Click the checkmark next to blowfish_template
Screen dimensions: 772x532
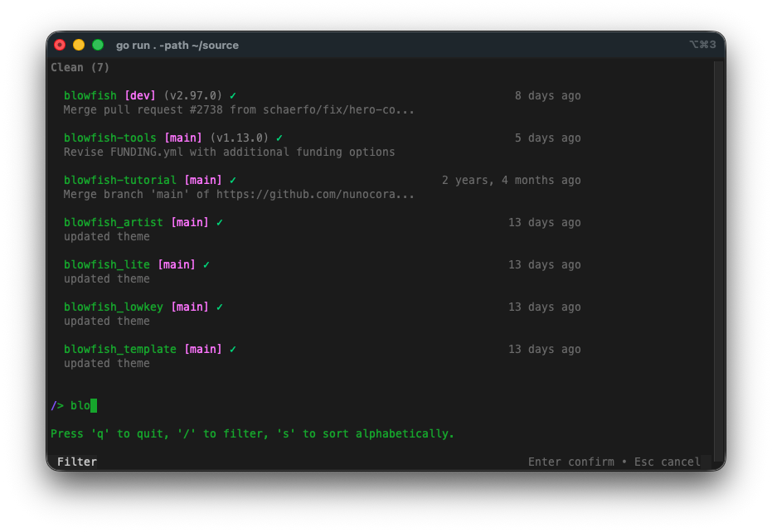pyautogui.click(x=234, y=349)
